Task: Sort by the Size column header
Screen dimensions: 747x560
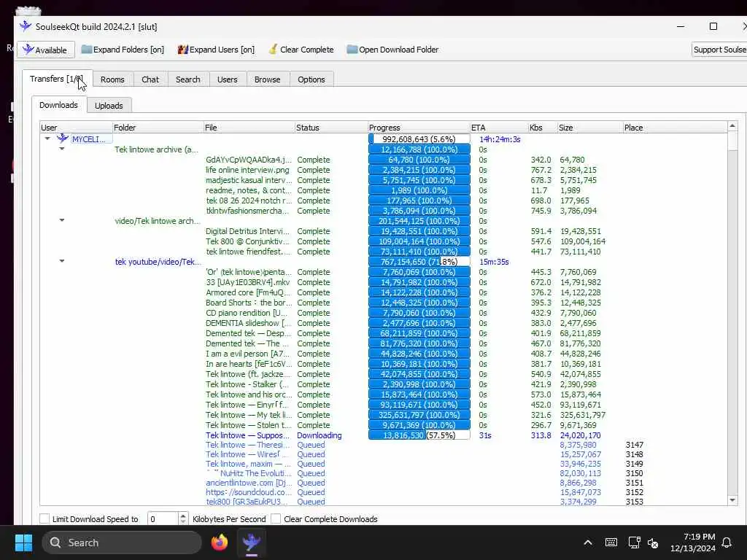Action: [589, 128]
